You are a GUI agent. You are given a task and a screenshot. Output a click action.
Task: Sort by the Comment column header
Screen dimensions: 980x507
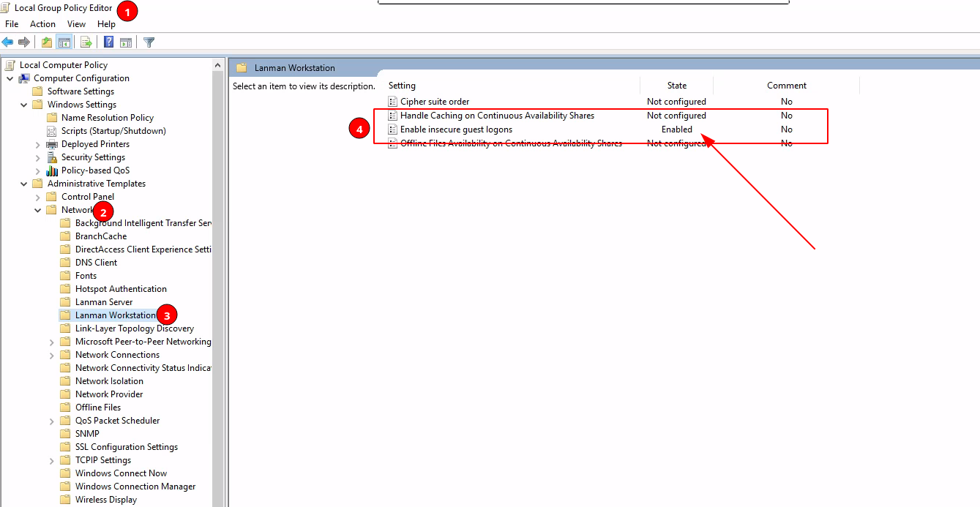(x=787, y=86)
